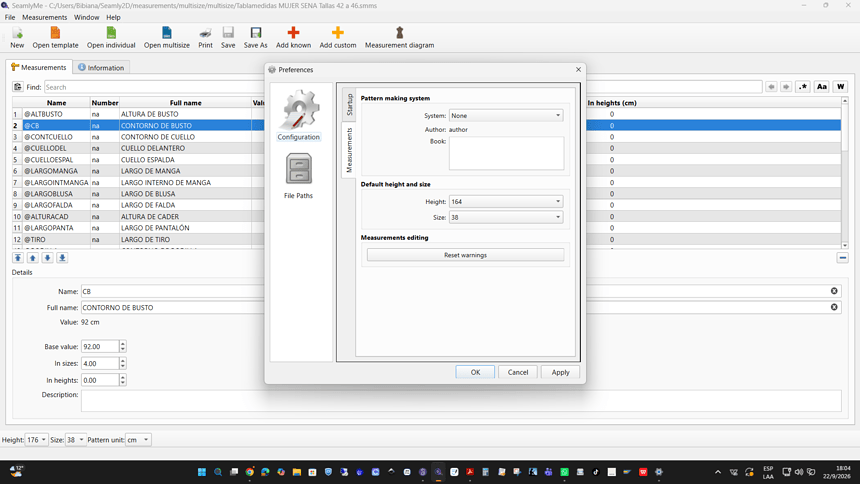Open the Help menu
The width and height of the screenshot is (860, 484).
[113, 18]
